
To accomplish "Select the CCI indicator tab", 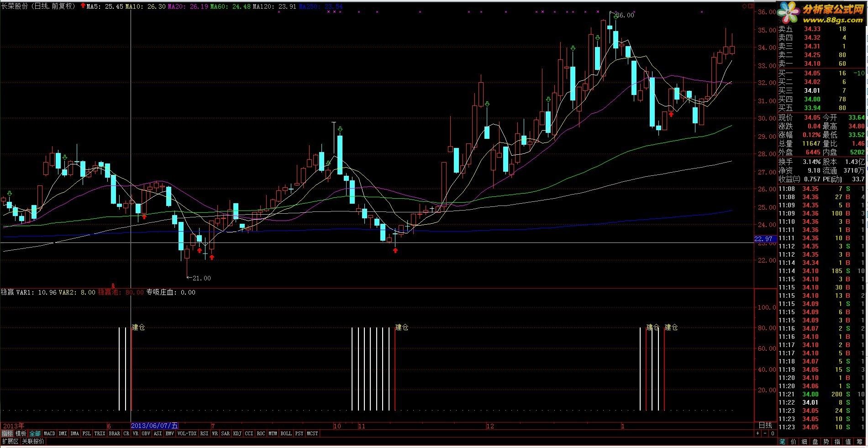I will tap(249, 433).
